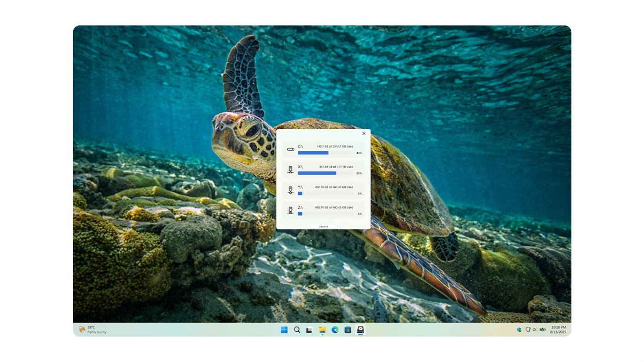This screenshot has height=362, width=644.
Task: Click the volume icon in the system tray
Action: pyautogui.click(x=534, y=329)
